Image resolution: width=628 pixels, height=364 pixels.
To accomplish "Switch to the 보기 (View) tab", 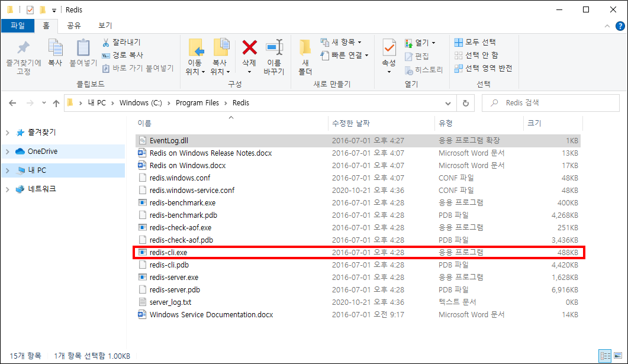I will 105,25.
